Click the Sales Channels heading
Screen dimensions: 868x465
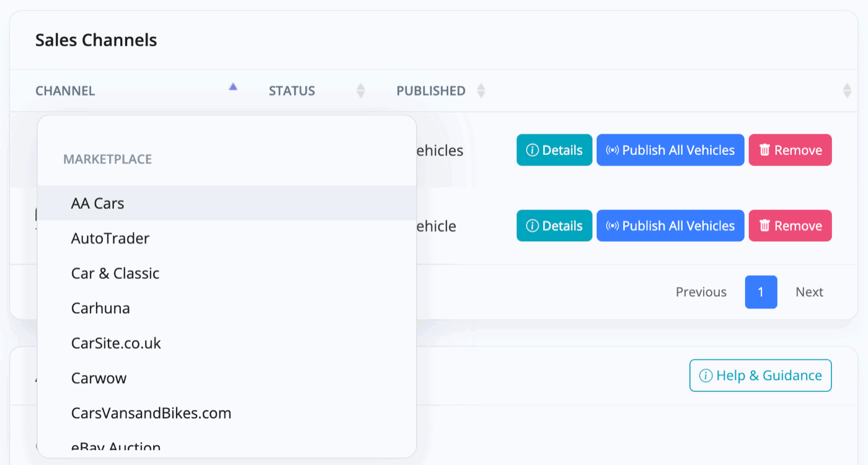coord(96,40)
